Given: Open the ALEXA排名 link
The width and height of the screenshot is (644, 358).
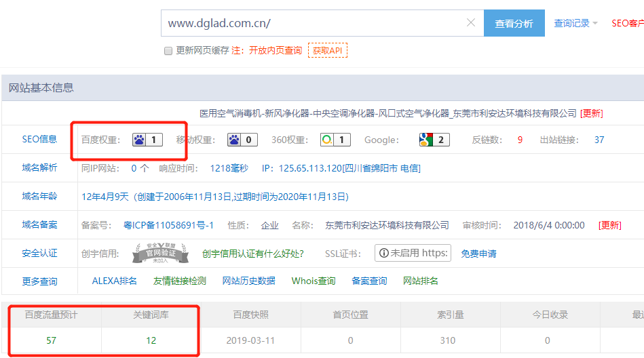Looking at the screenshot, I should click(114, 281).
